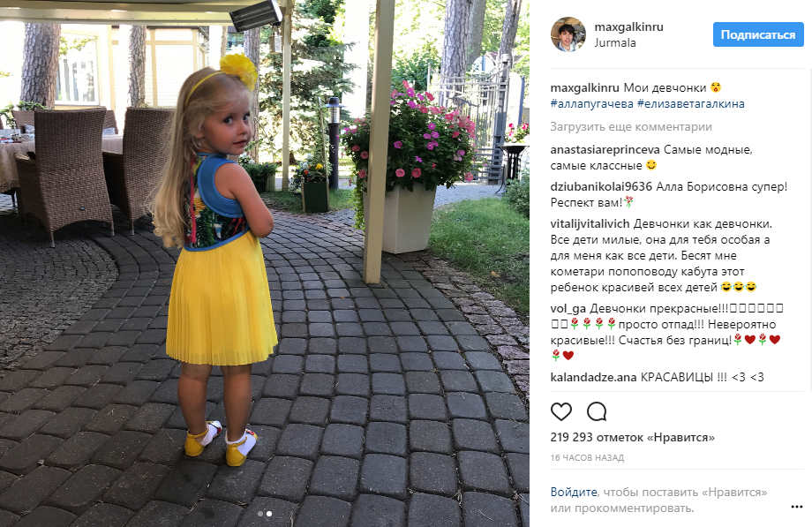The image size is (812, 527).
Task: Select the second carousel slide dot
Action: pos(269,514)
